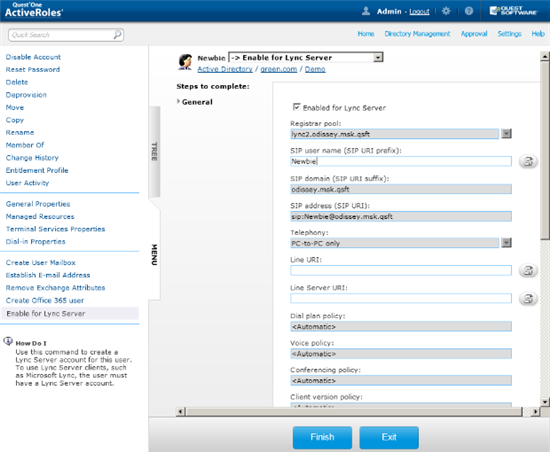This screenshot has width=550, height=452.
Task: Click the Exit button
Action: click(x=389, y=437)
